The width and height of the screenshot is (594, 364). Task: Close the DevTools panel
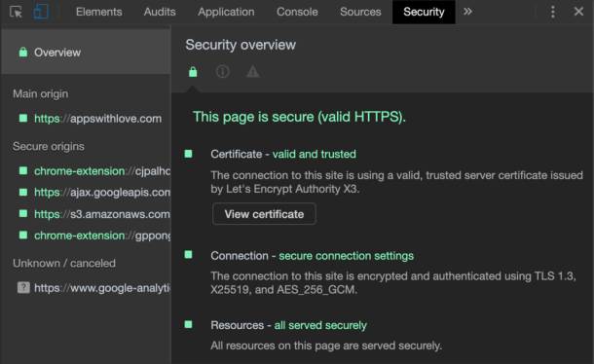(578, 12)
